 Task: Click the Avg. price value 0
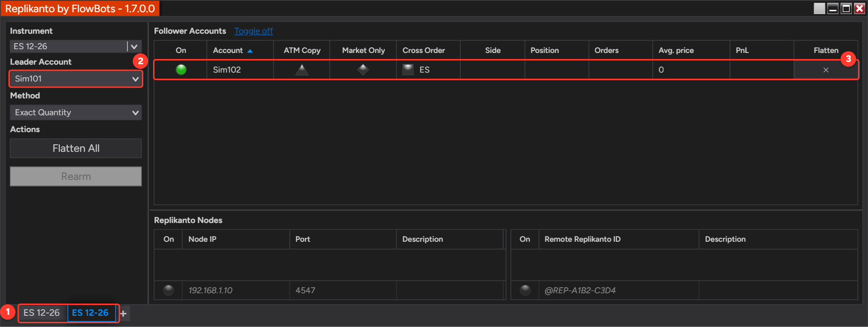tap(661, 70)
